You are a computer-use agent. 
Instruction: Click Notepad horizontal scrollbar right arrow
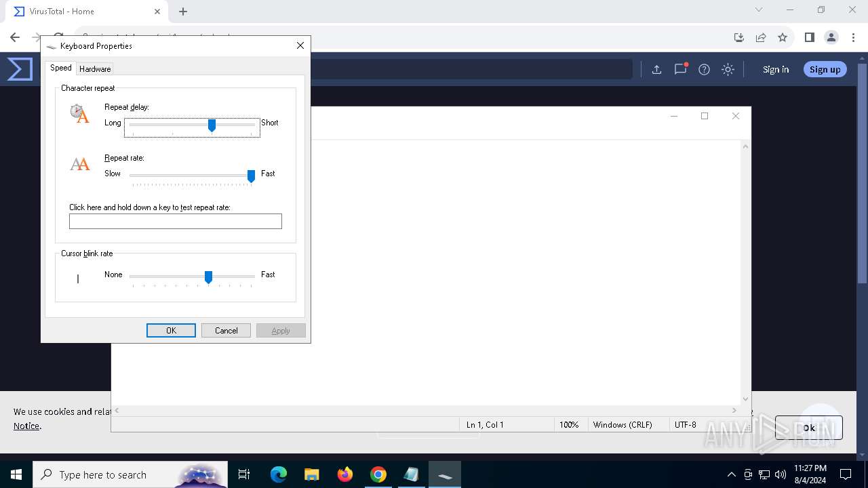point(734,411)
